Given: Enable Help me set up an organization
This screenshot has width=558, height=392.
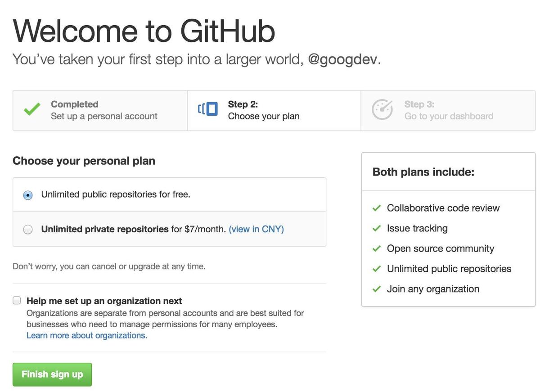Looking at the screenshot, I should pos(17,301).
